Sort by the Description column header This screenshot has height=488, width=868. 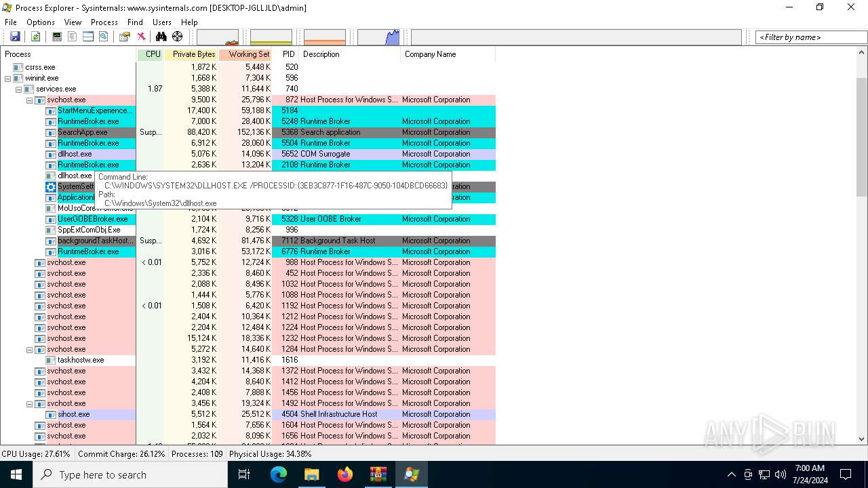(350, 54)
